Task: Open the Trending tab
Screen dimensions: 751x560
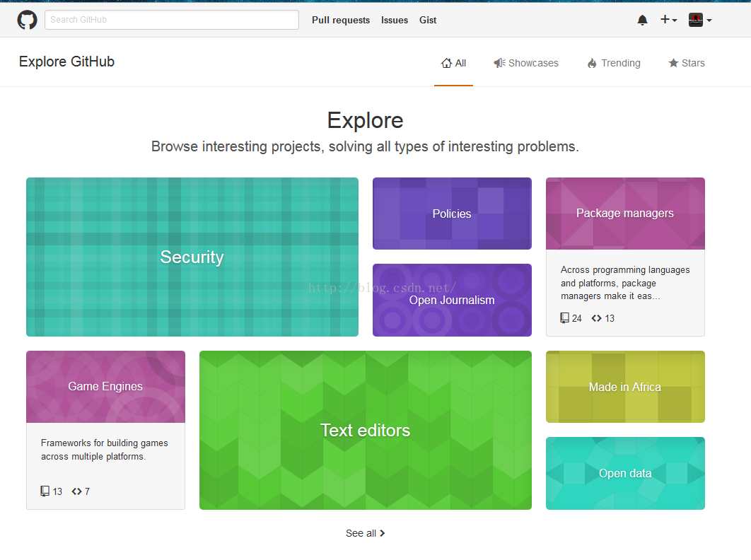Action: pyautogui.click(x=614, y=63)
